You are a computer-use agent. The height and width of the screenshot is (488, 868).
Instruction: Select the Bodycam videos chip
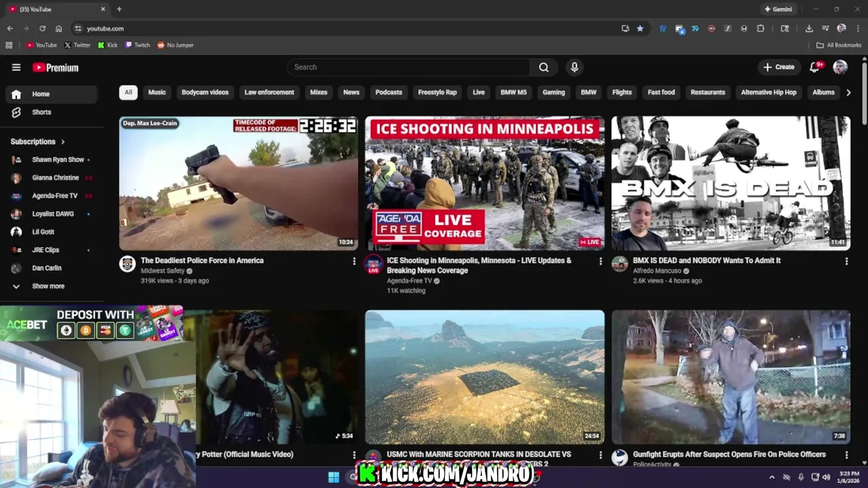(x=205, y=92)
